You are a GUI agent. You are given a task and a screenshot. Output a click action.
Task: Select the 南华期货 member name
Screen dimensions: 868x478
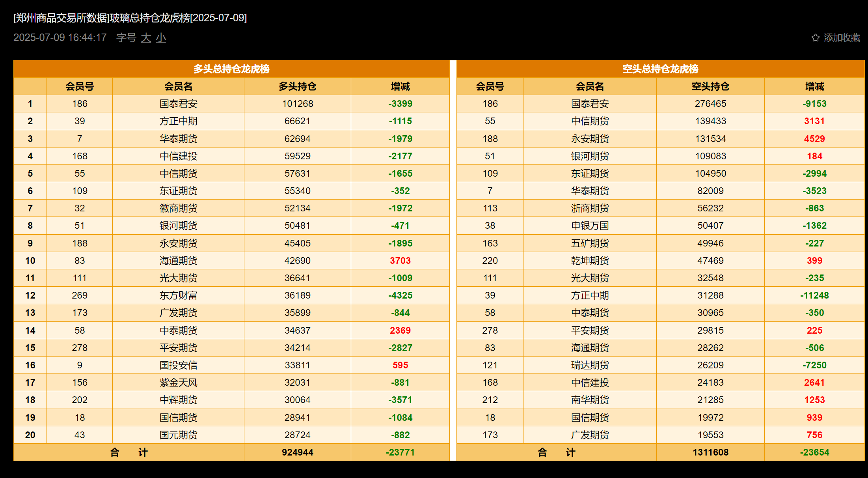[x=590, y=400]
